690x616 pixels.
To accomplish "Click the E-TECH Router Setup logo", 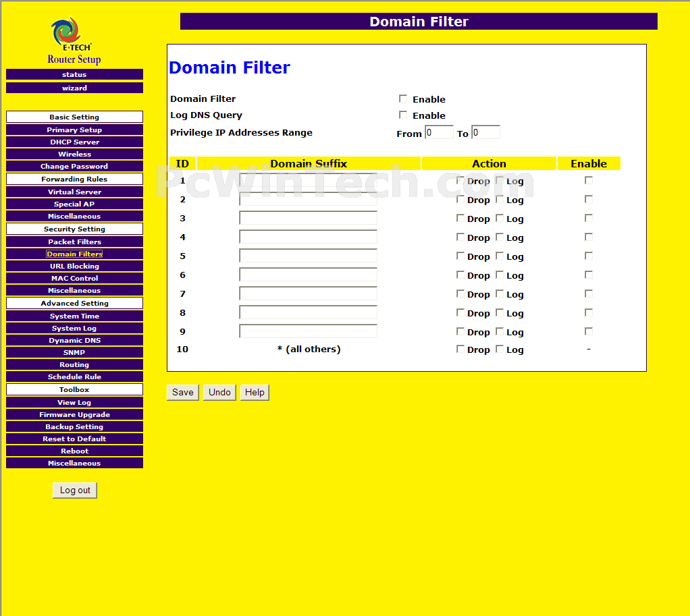I will pyautogui.click(x=74, y=41).
